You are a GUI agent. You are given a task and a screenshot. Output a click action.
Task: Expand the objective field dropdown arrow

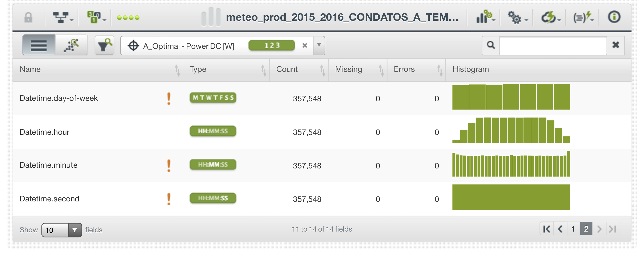319,45
